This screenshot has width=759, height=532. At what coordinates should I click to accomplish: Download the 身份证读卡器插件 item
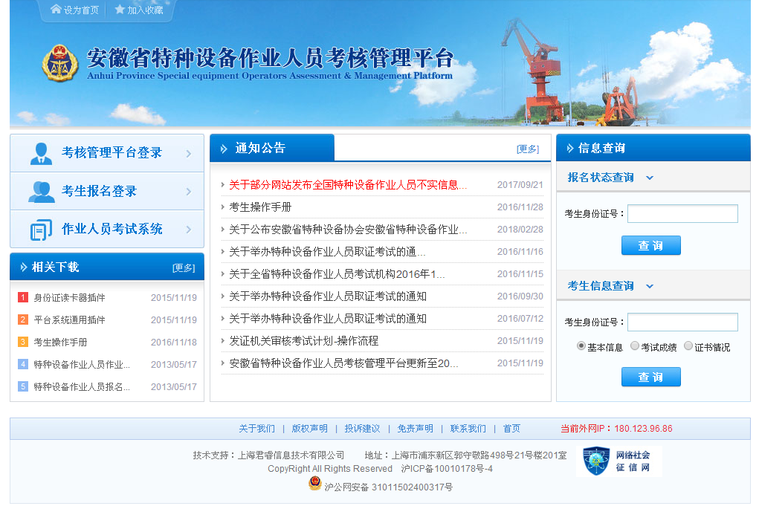tap(69, 298)
